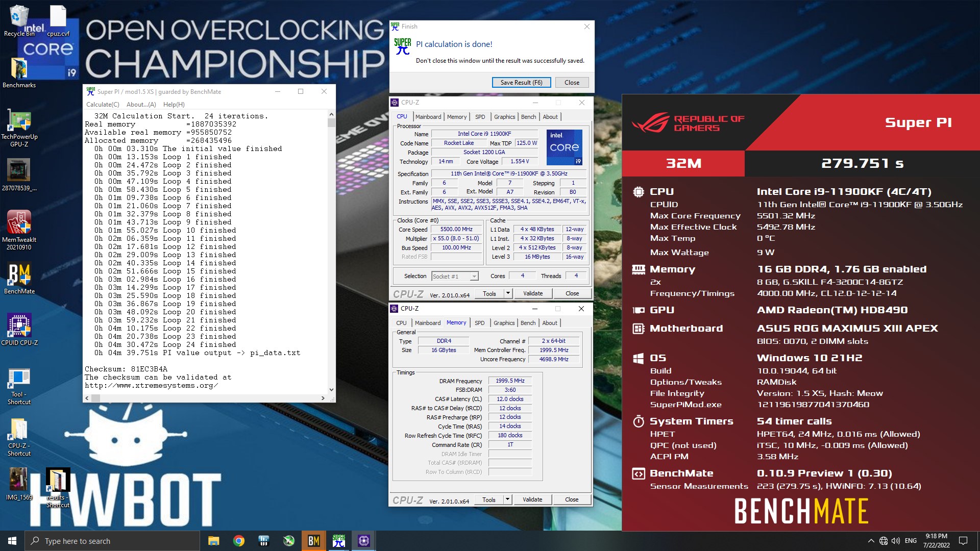Click Close button in upper CPU-Z
The height and width of the screenshot is (551, 980).
click(572, 293)
